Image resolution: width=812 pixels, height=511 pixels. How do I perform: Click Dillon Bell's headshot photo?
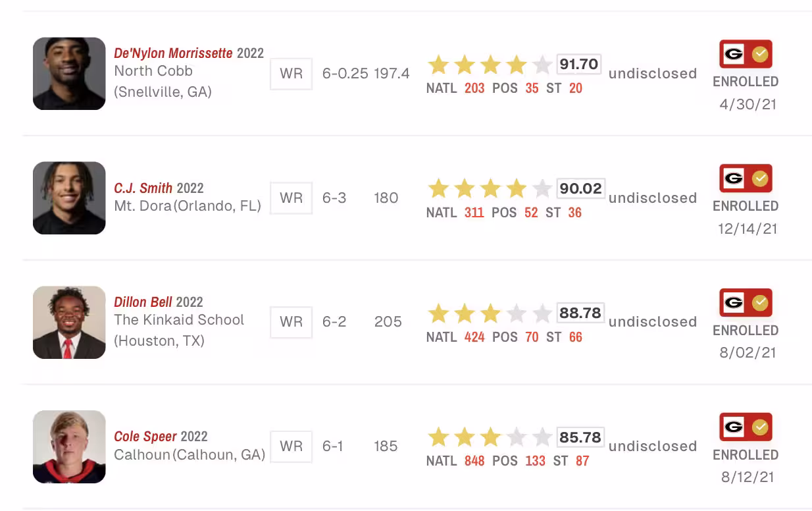(69, 323)
